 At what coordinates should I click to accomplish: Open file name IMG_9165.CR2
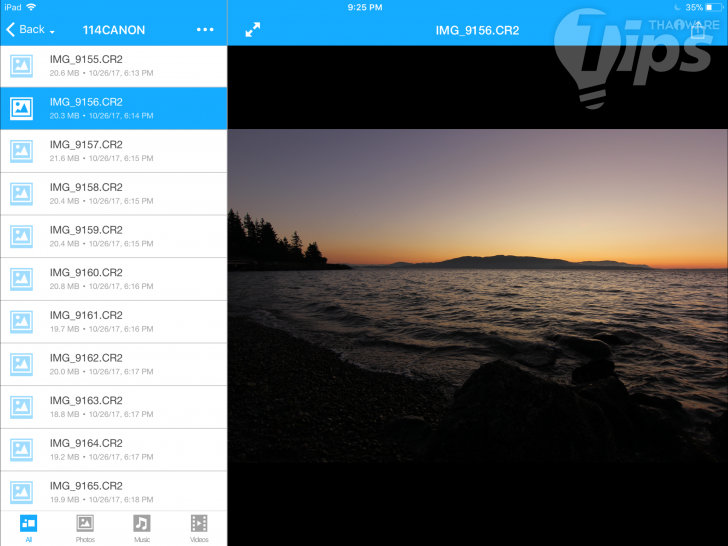[x=86, y=486]
